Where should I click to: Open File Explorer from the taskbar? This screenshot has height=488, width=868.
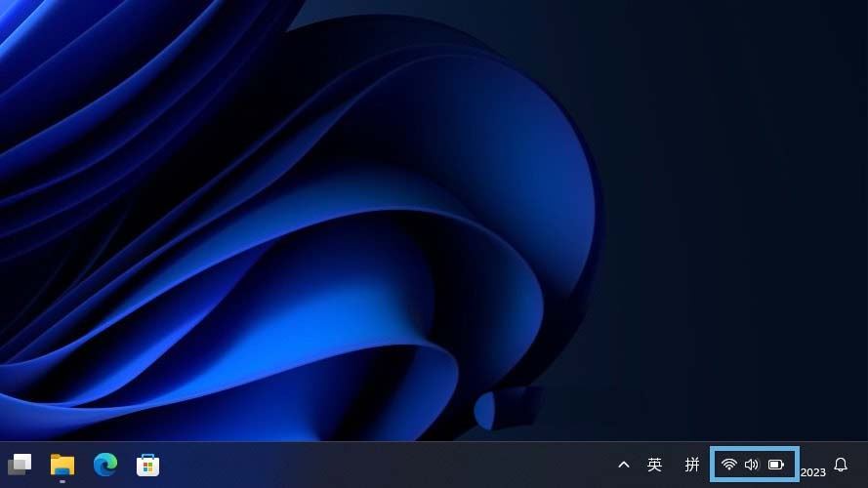[x=62, y=465]
